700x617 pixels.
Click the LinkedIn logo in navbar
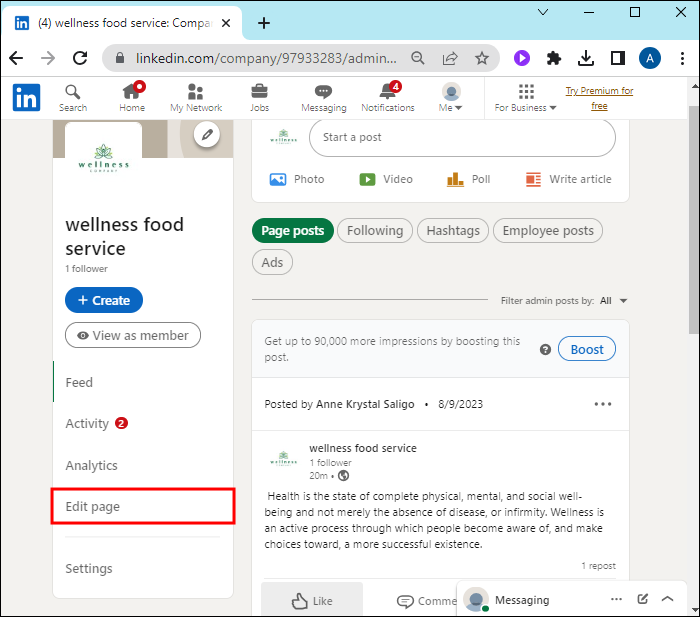[26, 97]
